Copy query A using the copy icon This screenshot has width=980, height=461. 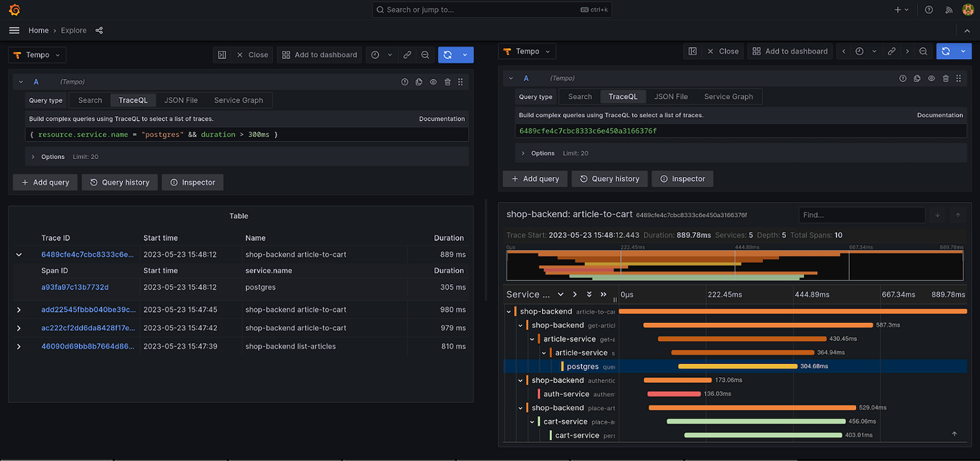419,82
